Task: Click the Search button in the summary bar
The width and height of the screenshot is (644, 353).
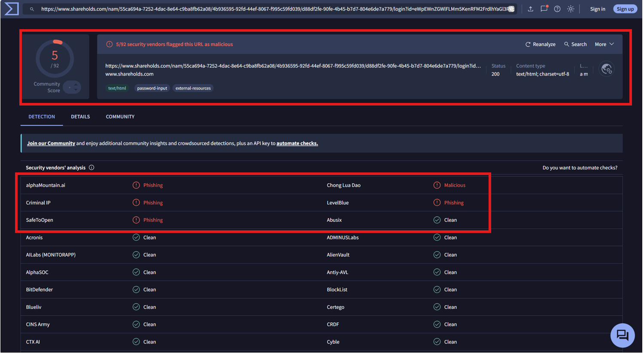Action: [x=575, y=44]
